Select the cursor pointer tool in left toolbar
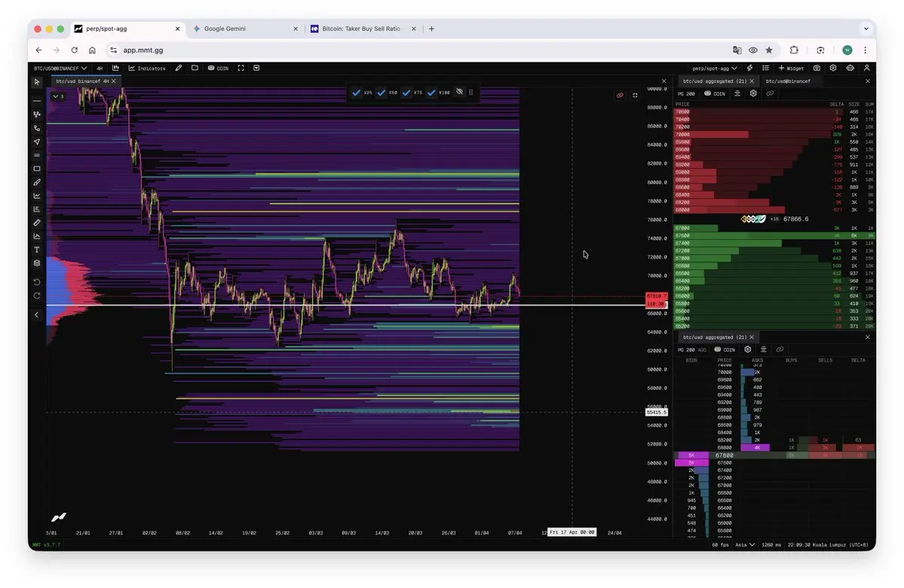904x588 pixels. click(37, 82)
